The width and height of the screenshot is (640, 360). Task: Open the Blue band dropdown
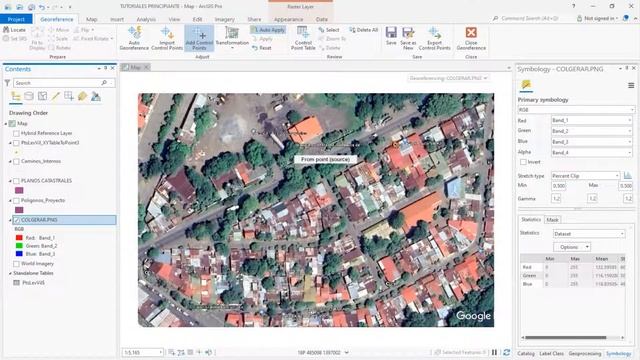click(x=591, y=142)
